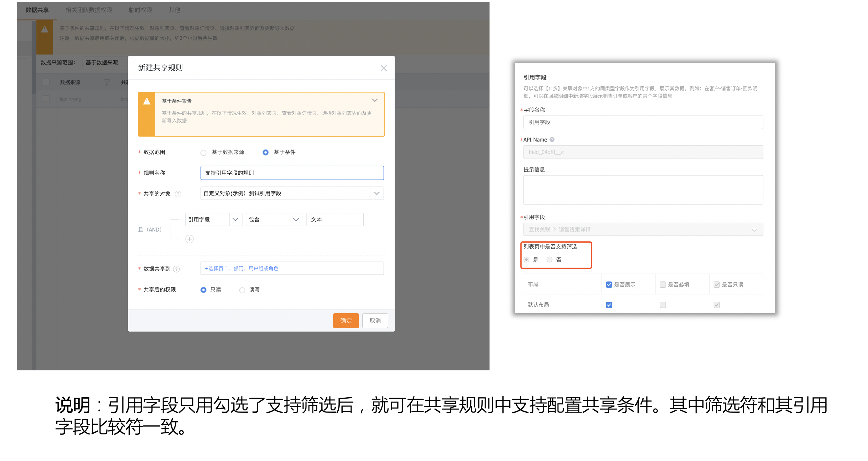Click the 数据来源 column header text
Image resolution: width=868 pixels, height=461 pixels.
(70, 82)
